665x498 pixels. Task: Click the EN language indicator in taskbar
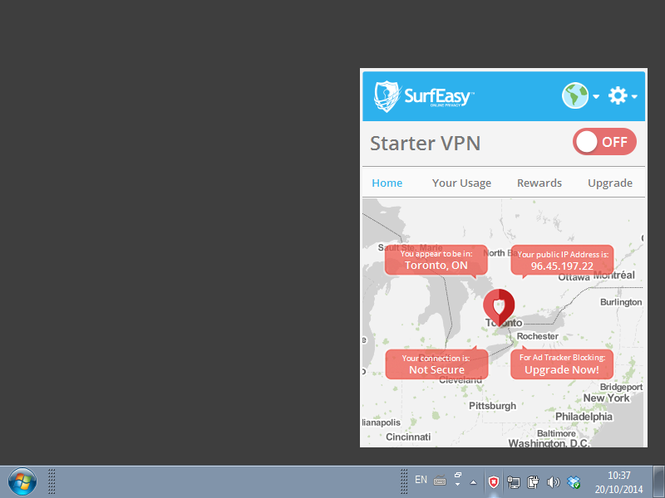(421, 480)
